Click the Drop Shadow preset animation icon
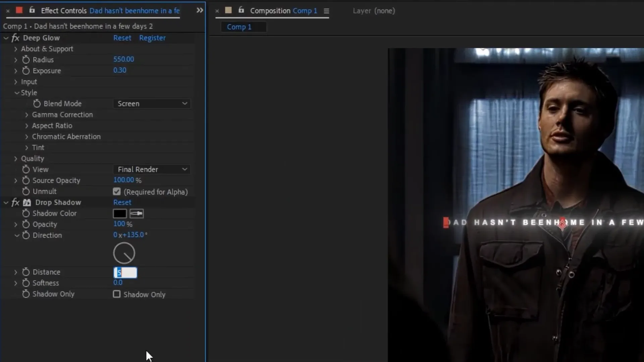Viewport: 644px width, 362px height. pos(27,202)
